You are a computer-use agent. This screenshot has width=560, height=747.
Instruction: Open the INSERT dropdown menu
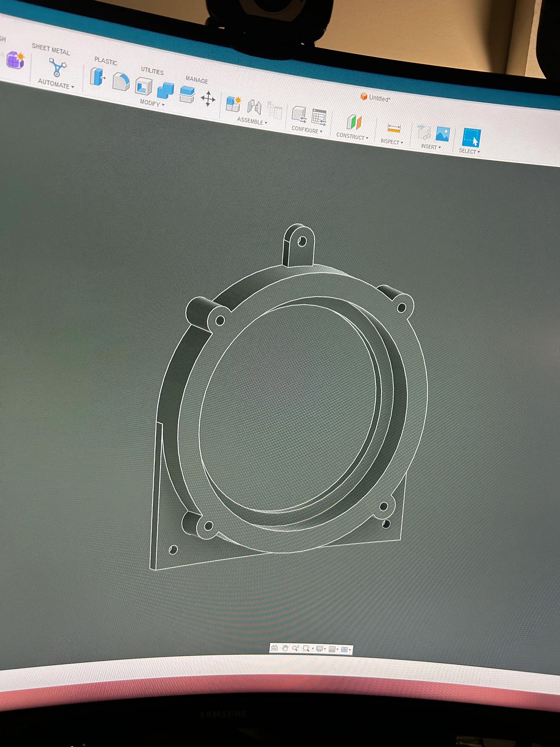(431, 147)
